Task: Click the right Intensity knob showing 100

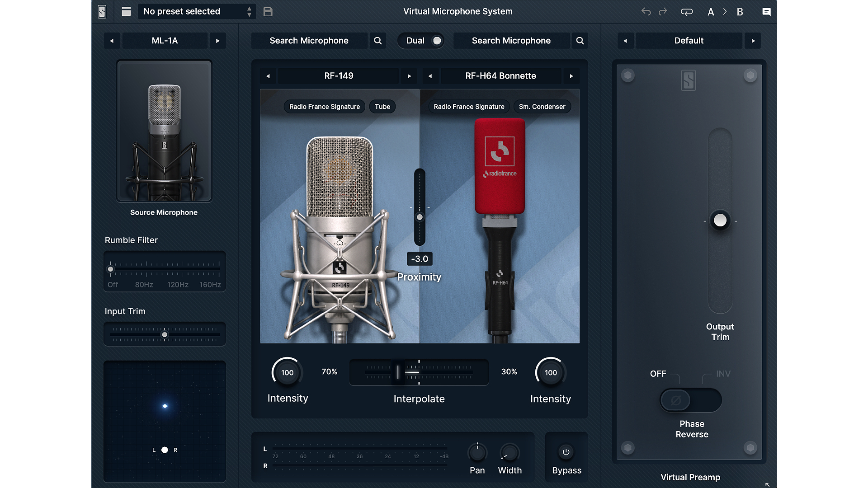Action: click(x=551, y=373)
